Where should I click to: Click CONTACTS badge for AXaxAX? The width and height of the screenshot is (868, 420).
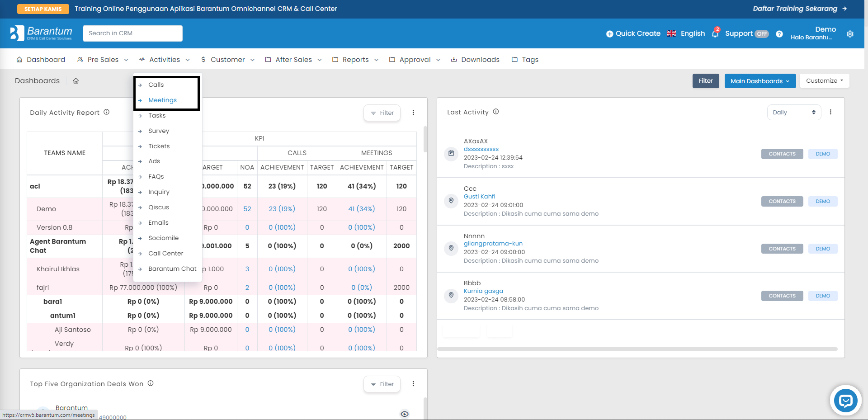point(782,154)
